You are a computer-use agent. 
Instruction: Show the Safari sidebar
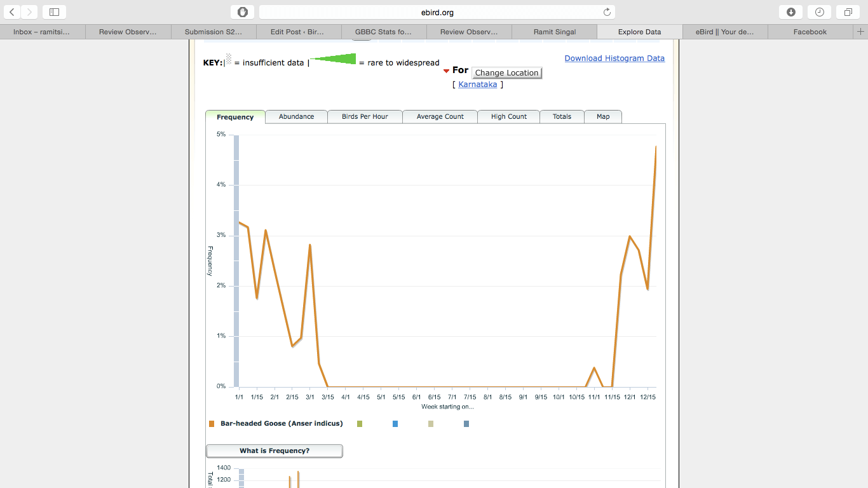click(54, 12)
